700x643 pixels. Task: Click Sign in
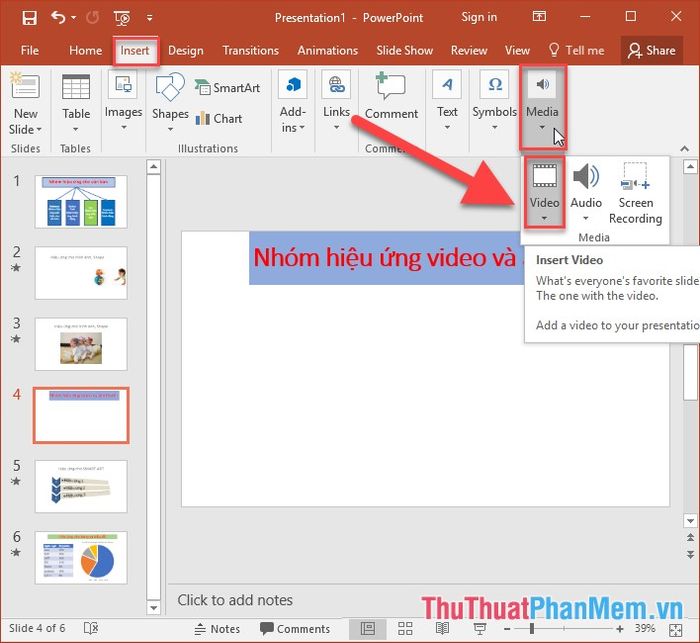479,17
